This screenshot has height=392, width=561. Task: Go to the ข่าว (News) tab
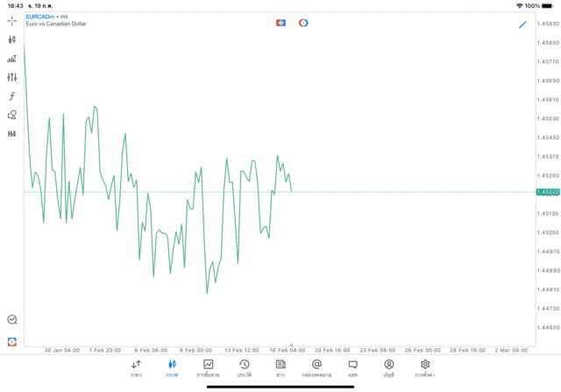pyautogui.click(x=280, y=367)
